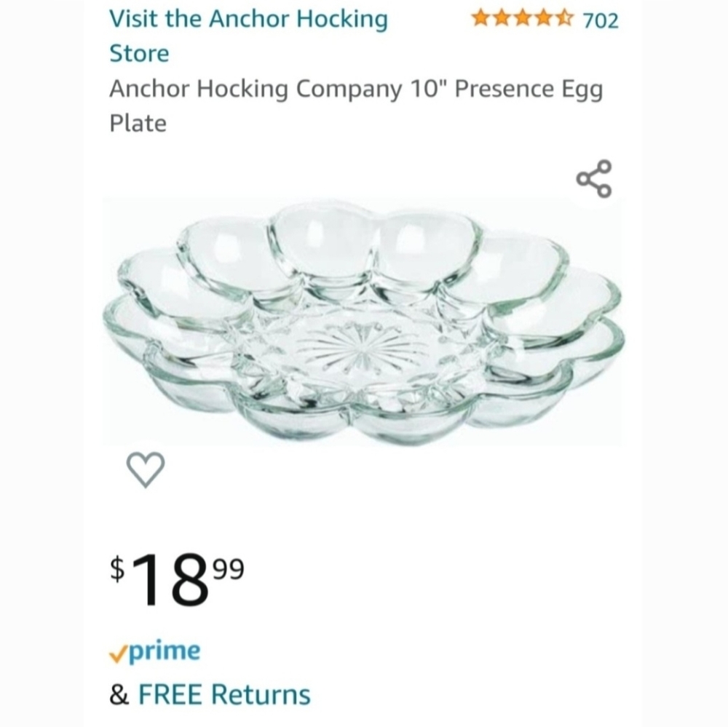Click the Anchor Hocking Company product title

coord(255,89)
